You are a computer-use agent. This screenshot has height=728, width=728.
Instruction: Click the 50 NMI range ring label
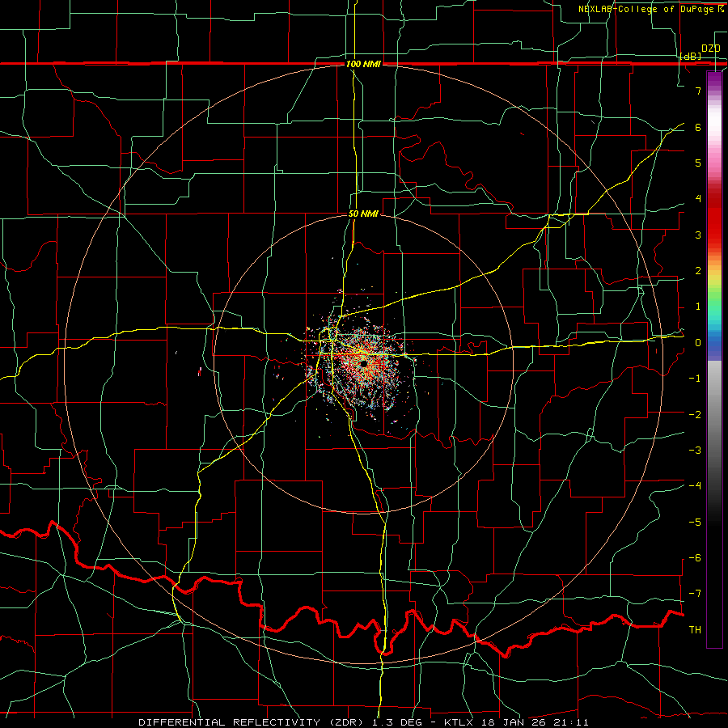point(363,214)
